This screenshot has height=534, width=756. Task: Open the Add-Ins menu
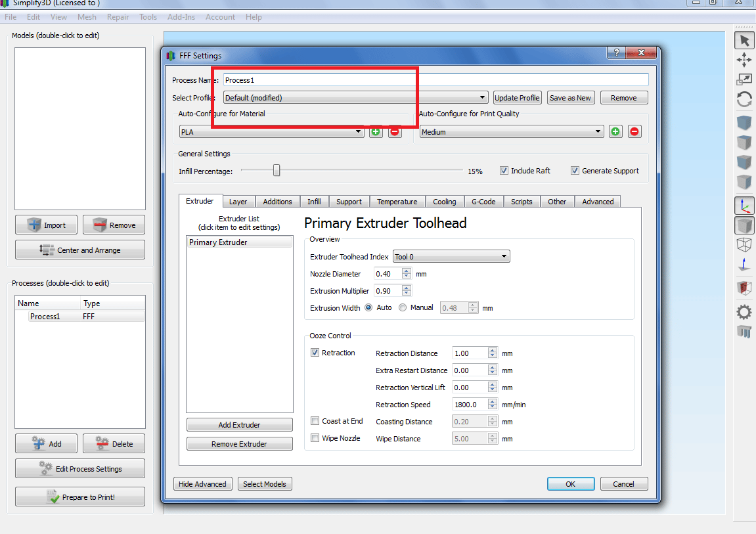click(x=181, y=17)
